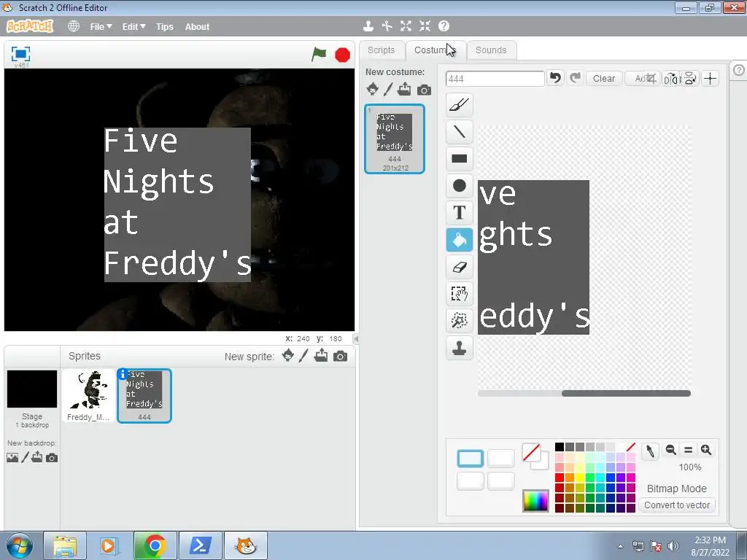Pick the Select and duplicate stamp tool

460,348
